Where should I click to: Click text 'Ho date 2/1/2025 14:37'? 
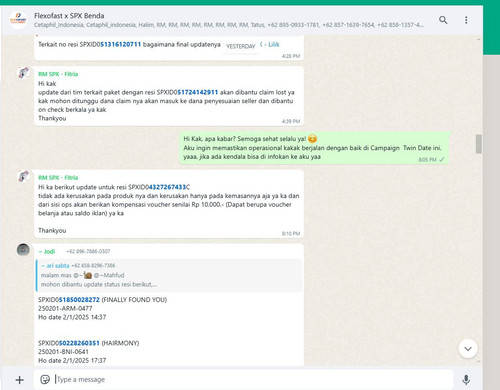[72, 317]
